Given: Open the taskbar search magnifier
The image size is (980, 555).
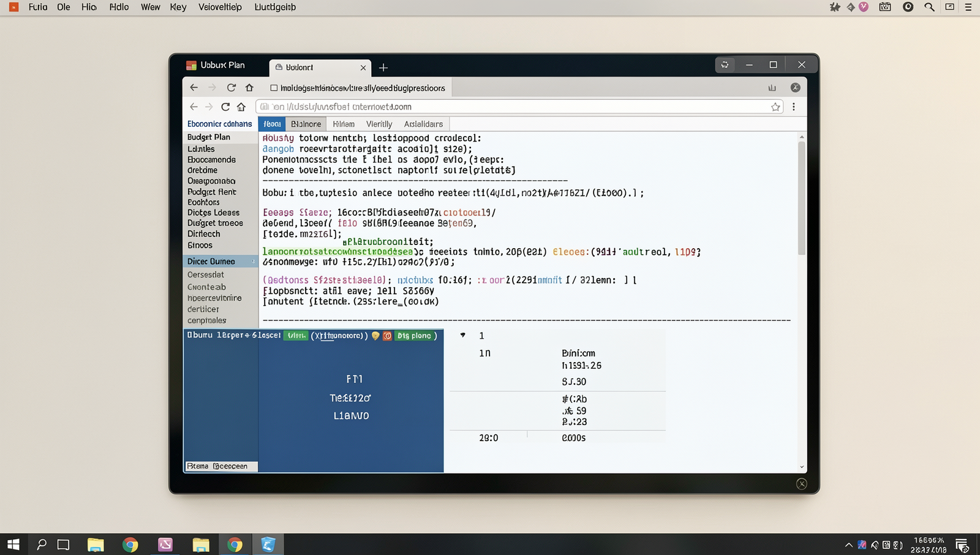Looking at the screenshot, I should (x=42, y=544).
